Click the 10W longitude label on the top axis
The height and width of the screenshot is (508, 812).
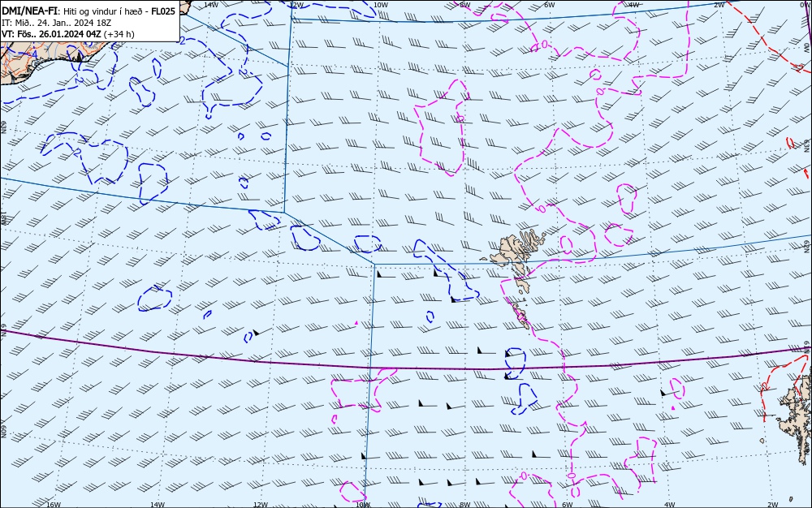[381, 5]
